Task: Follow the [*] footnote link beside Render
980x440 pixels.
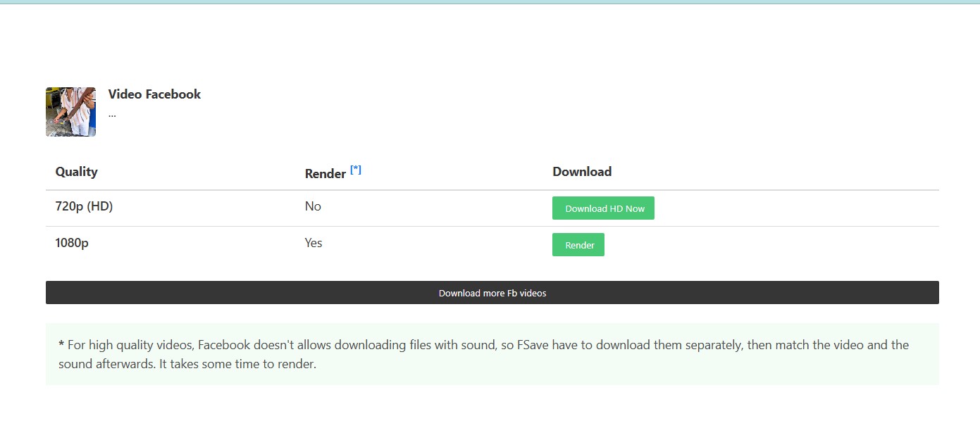Action: coord(356,170)
